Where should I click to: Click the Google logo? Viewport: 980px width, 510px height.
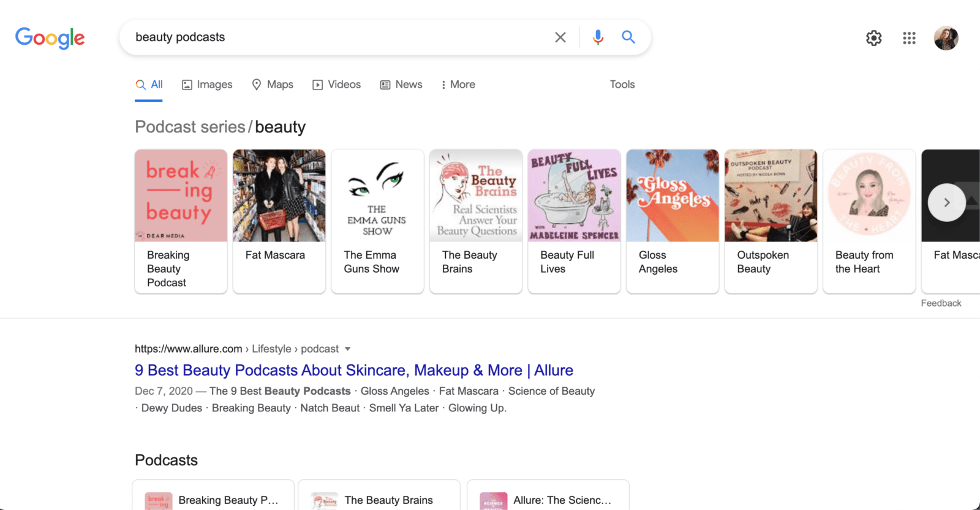click(x=50, y=38)
